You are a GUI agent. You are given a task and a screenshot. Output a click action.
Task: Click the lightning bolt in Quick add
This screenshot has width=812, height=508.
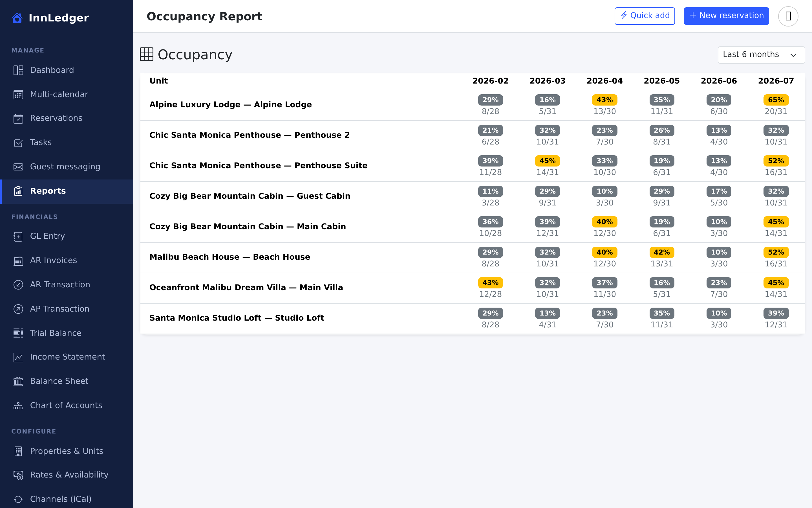[x=624, y=16]
